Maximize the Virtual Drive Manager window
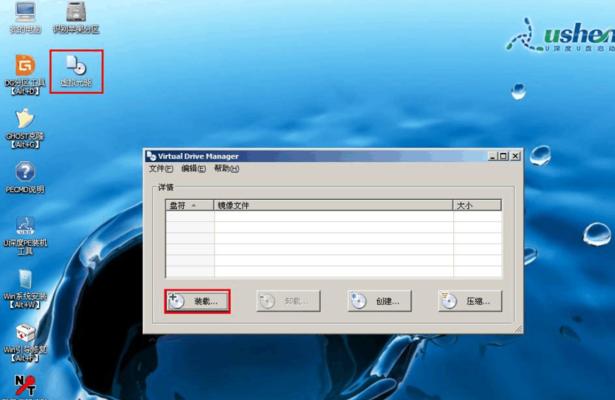615x400 pixels. (x=503, y=156)
